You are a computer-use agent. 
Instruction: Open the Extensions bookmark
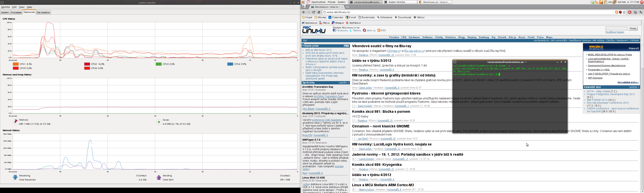[384, 18]
